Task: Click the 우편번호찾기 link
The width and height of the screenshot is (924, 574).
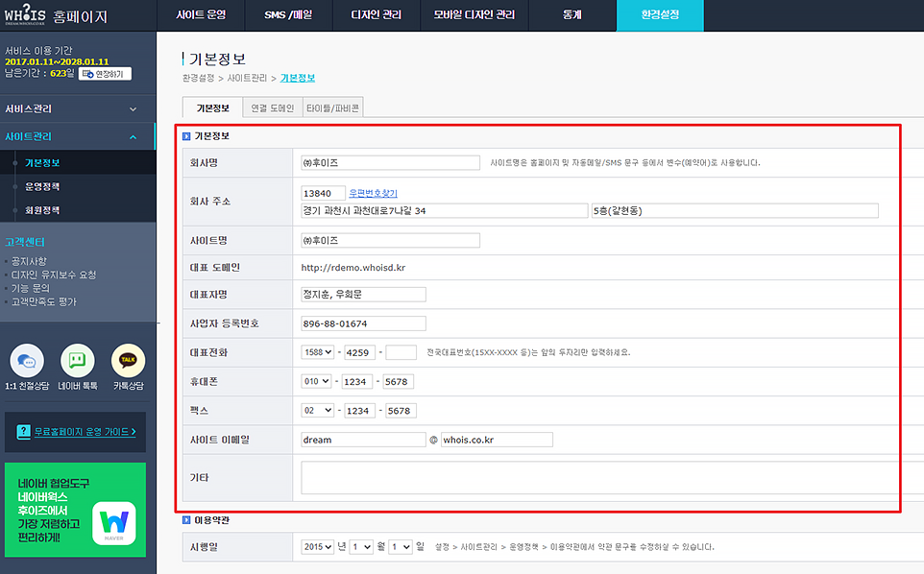Action: tap(373, 193)
